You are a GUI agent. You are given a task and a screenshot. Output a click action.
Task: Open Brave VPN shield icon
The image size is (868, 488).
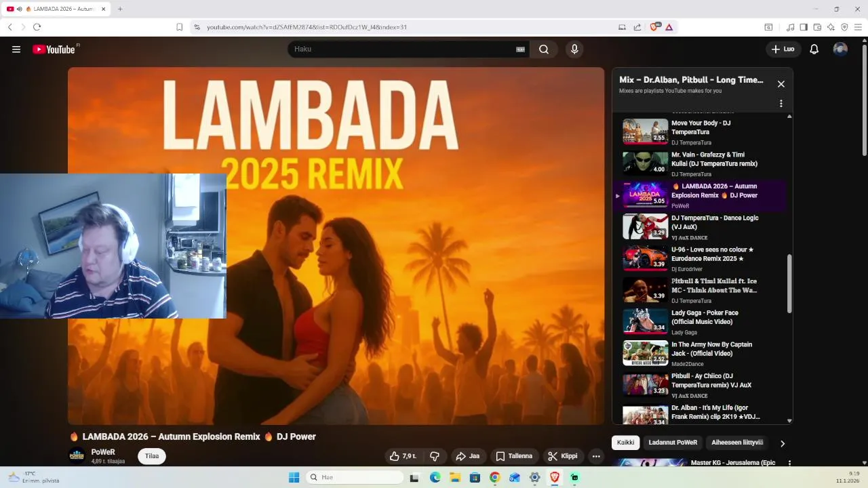pyautogui.click(x=844, y=27)
